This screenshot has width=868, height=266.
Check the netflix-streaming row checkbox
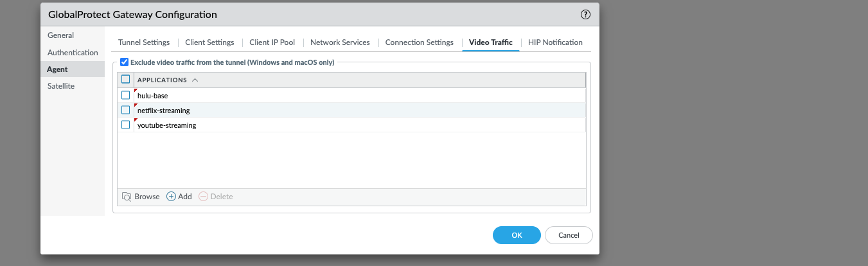click(x=126, y=110)
